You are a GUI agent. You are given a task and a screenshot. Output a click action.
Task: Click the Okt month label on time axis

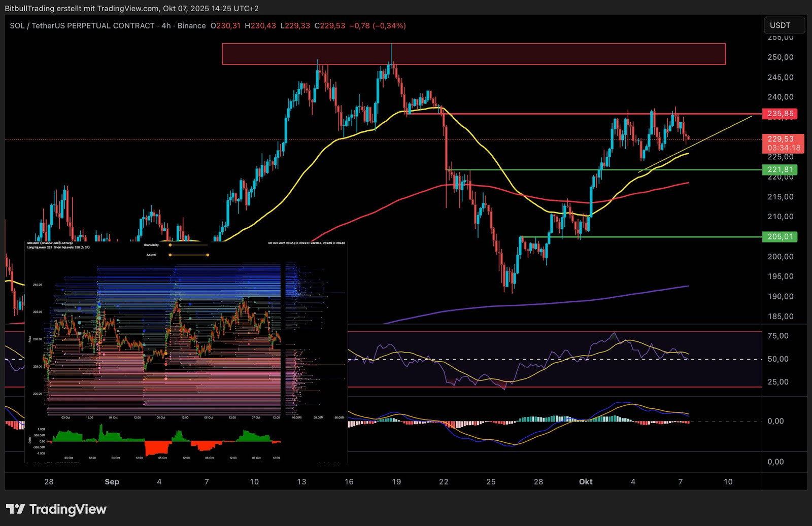(x=586, y=482)
